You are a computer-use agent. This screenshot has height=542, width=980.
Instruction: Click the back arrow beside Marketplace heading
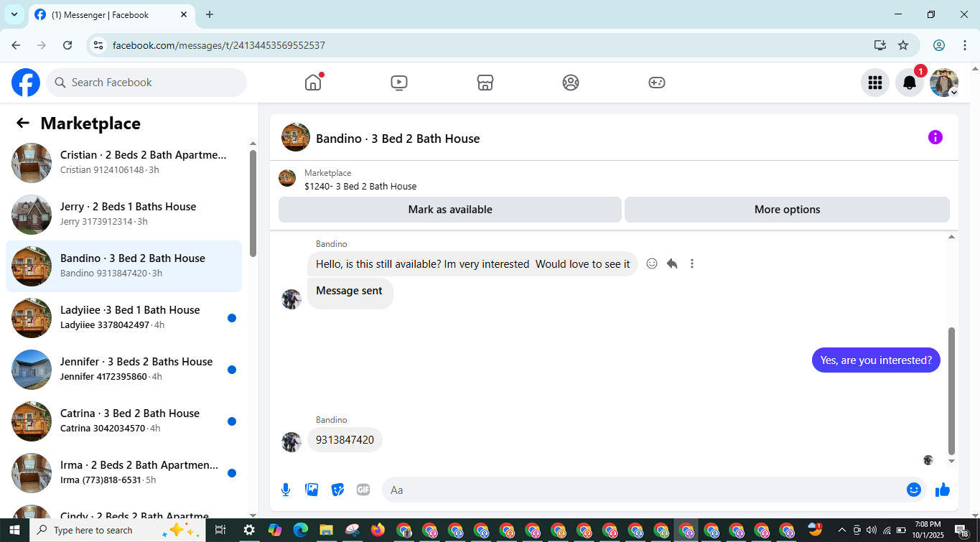coord(23,123)
